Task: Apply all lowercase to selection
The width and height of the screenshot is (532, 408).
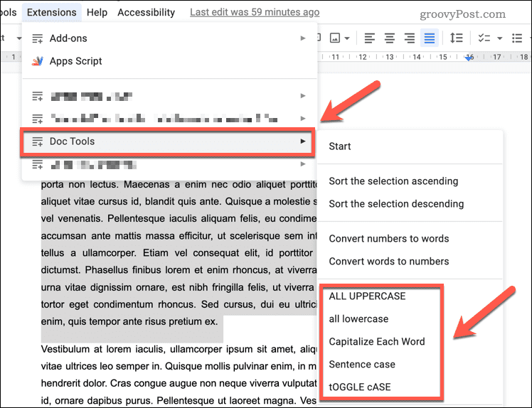Action: 410,319
